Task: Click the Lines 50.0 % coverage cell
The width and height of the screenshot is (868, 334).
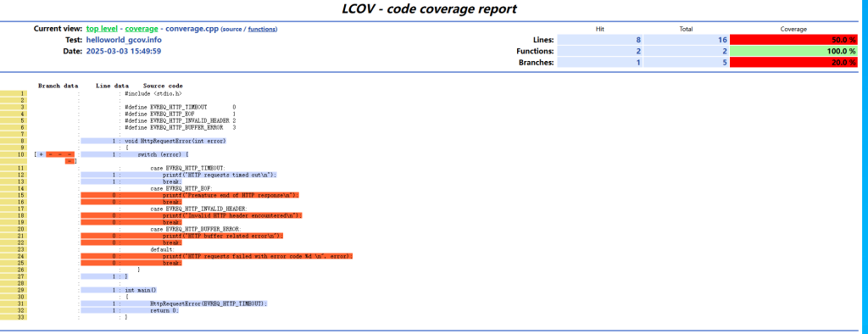Action: pyautogui.click(x=793, y=40)
